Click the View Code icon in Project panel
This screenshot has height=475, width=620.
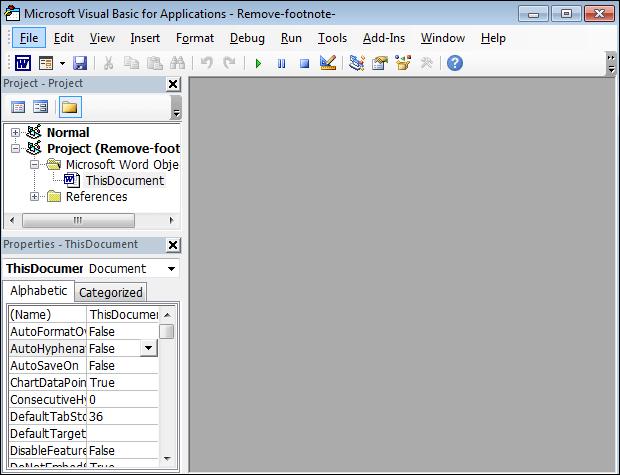tap(18, 107)
